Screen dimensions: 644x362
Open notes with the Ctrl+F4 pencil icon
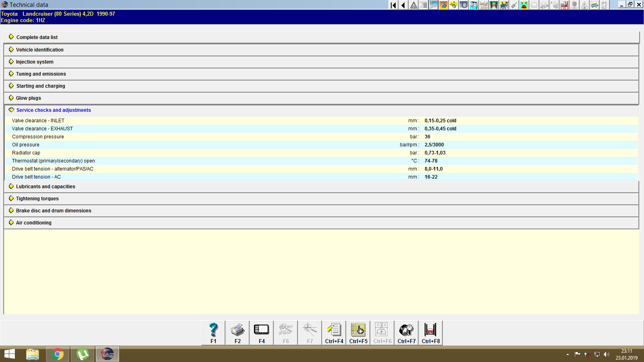click(x=334, y=330)
